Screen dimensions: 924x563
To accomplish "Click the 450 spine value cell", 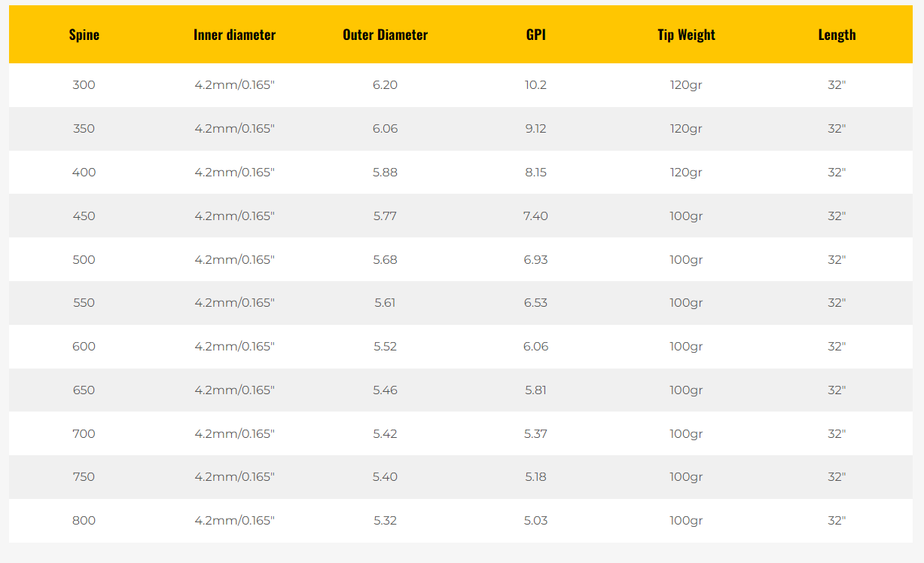I will 84,216.
